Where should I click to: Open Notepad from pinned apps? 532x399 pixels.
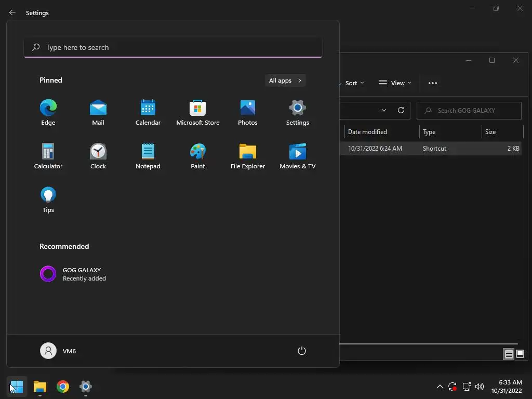tap(148, 156)
